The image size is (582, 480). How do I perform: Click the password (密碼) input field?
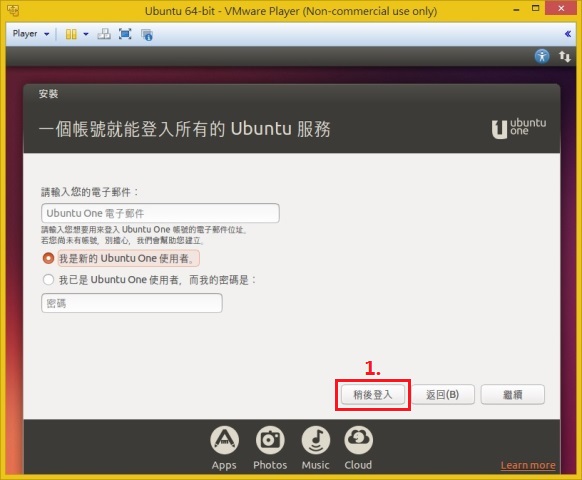coord(132,303)
